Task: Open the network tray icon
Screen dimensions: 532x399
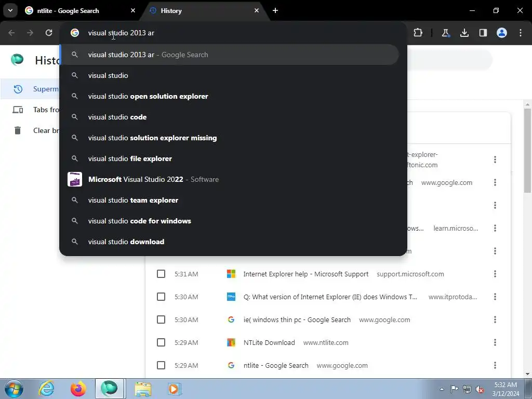Action: click(x=467, y=389)
